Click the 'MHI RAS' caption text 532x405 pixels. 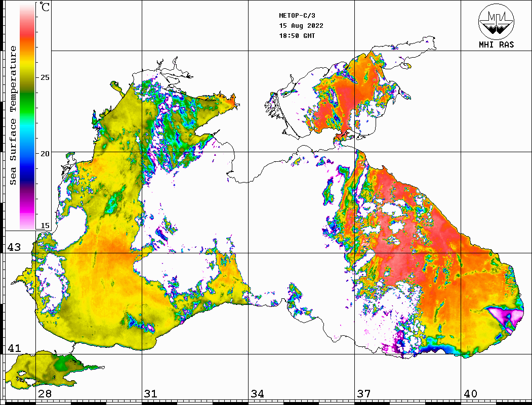pyautogui.click(x=496, y=44)
